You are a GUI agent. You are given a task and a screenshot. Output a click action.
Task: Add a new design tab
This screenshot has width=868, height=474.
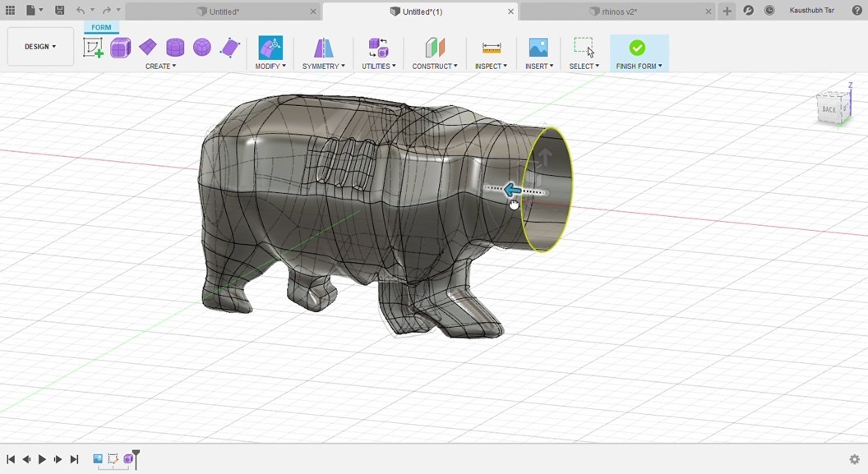click(727, 11)
